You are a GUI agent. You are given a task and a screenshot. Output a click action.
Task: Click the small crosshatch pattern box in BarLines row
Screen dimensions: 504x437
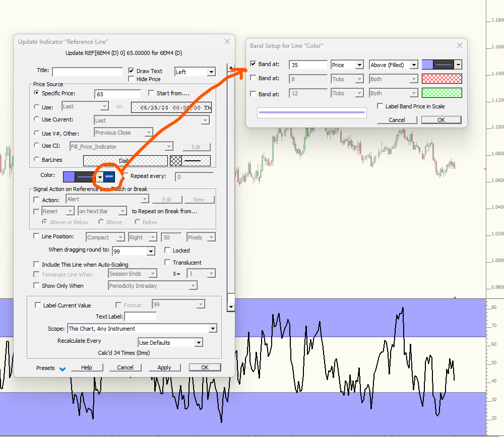[176, 161]
